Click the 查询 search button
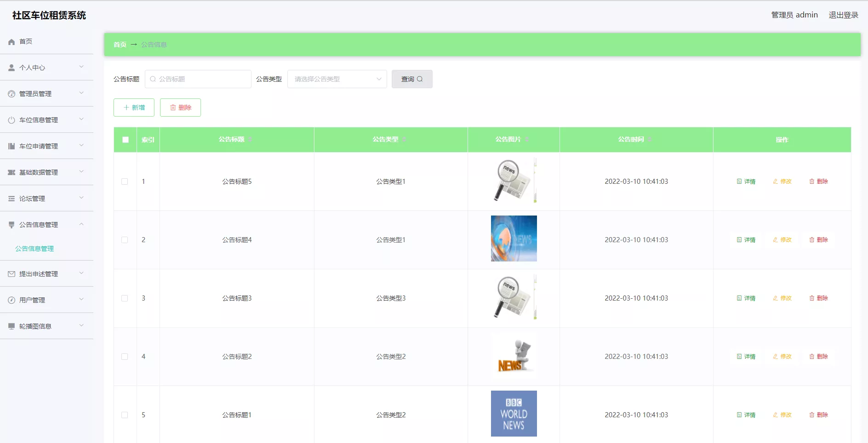Screen dimensions: 868x443 coord(412,79)
